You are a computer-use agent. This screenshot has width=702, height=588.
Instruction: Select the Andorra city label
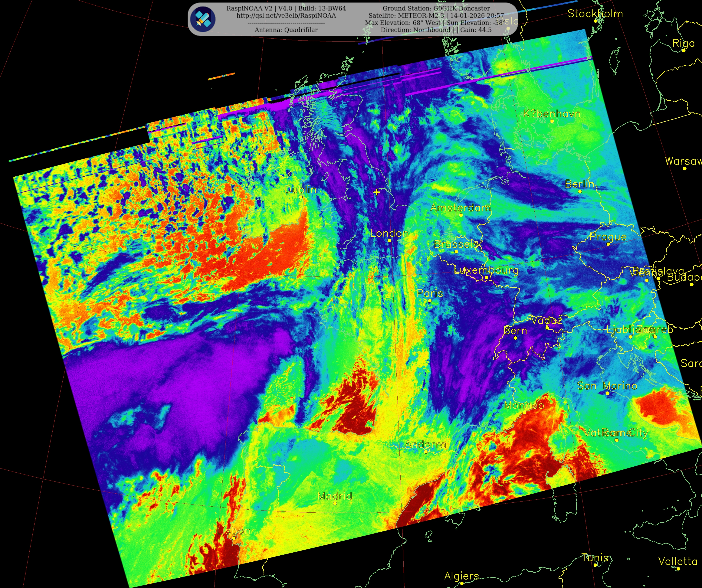click(425, 445)
